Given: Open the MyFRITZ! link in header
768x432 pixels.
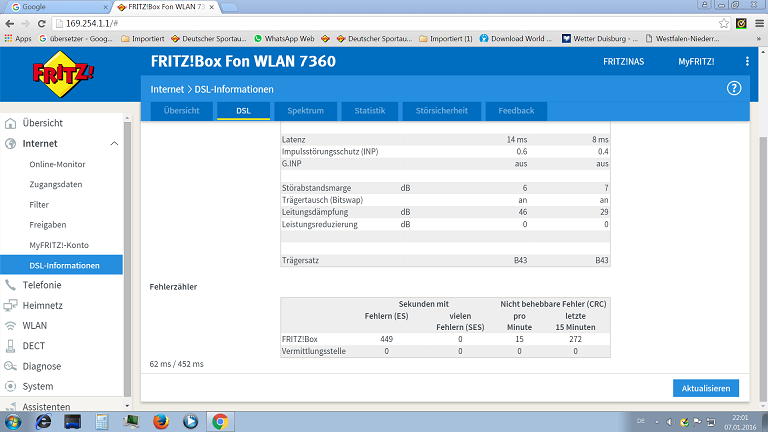Looking at the screenshot, I should [696, 62].
